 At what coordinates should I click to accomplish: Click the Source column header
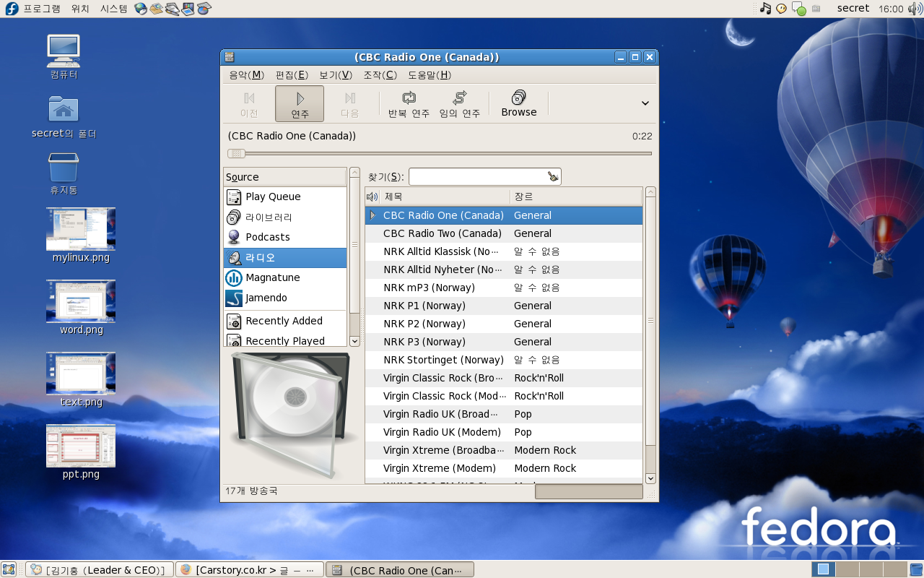285,177
